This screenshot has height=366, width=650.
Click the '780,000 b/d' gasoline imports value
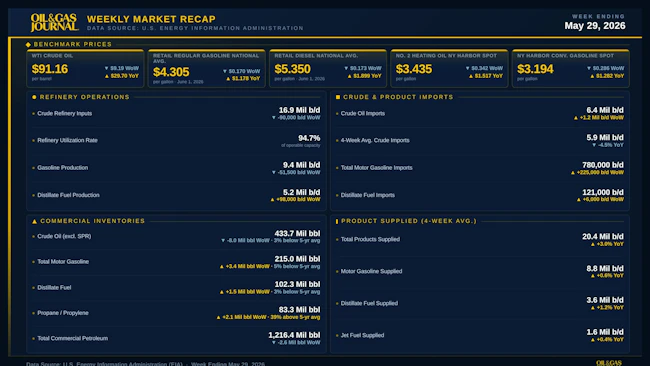603,165
